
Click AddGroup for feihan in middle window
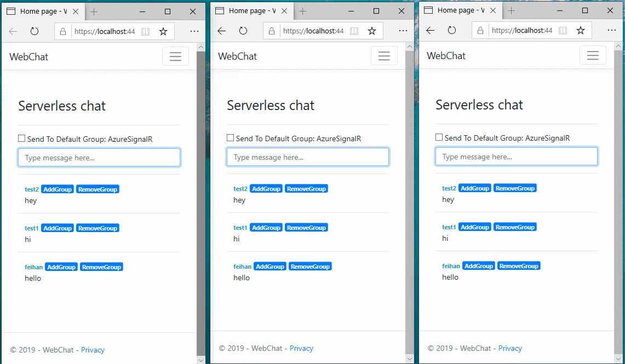click(270, 267)
